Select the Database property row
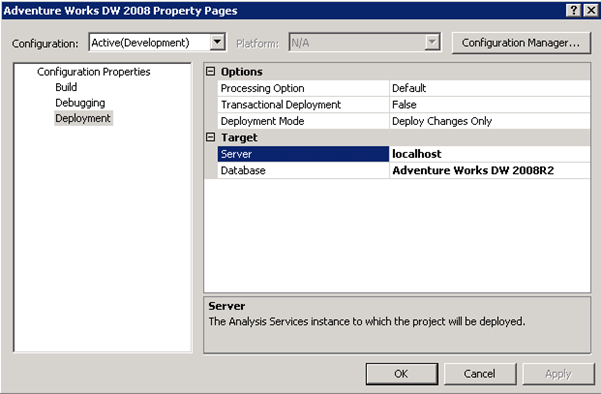This screenshot has height=394, width=601. [303, 171]
